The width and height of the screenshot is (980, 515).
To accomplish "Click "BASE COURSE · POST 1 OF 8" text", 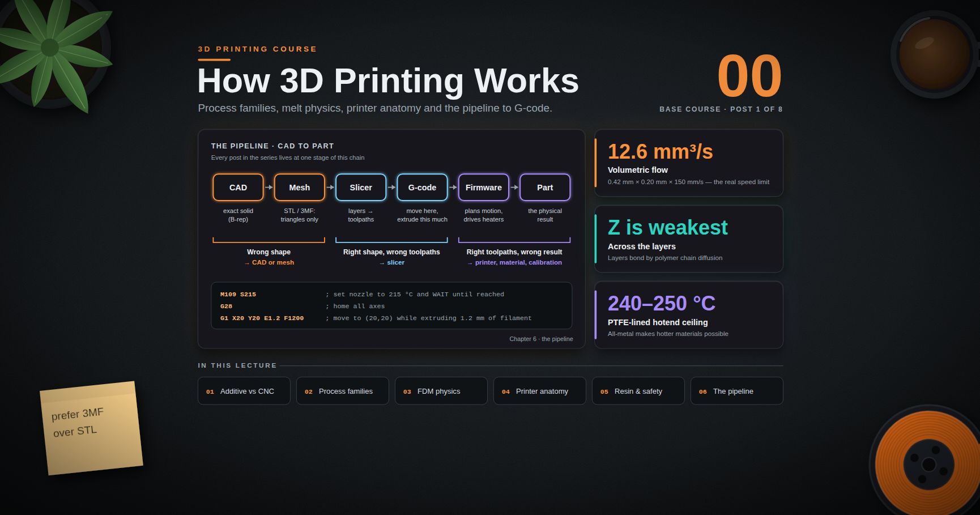I will [x=721, y=109].
